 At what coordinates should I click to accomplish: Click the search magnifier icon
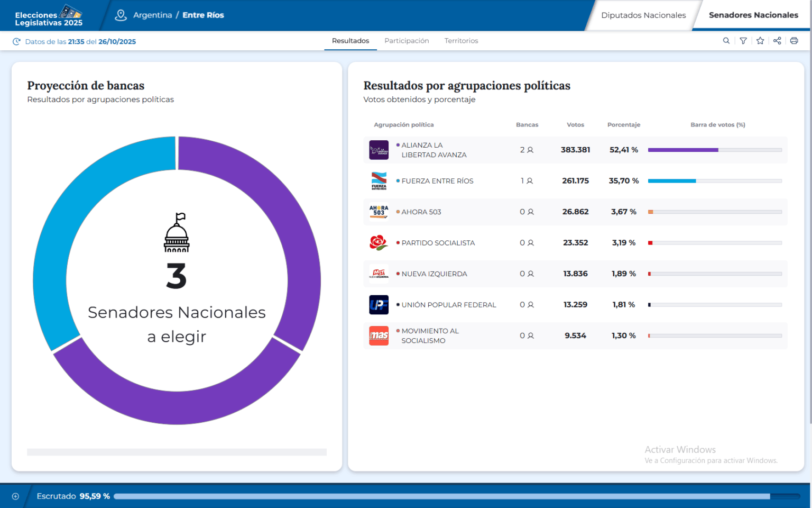tap(726, 41)
